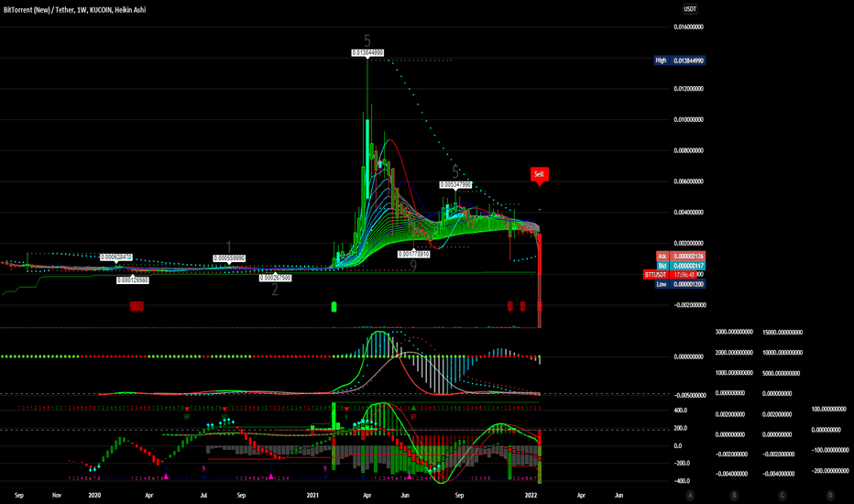Select scale C at the bottom
Screen dimensions: 854x504
point(783,495)
